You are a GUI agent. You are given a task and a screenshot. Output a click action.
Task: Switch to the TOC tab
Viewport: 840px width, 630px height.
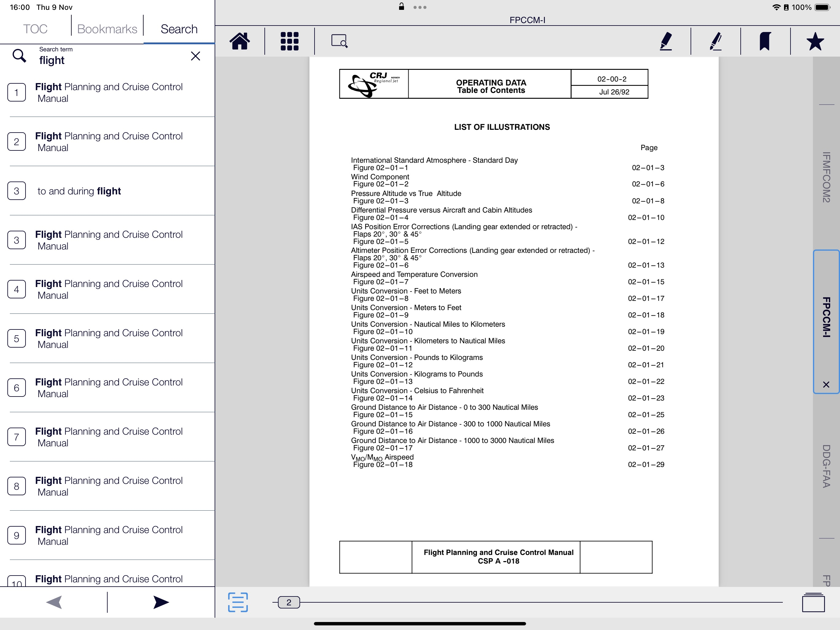pyautogui.click(x=35, y=29)
